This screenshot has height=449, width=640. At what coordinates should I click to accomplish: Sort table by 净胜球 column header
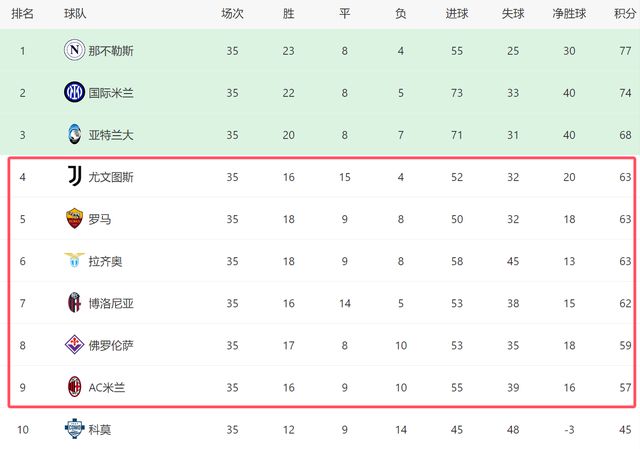(567, 14)
